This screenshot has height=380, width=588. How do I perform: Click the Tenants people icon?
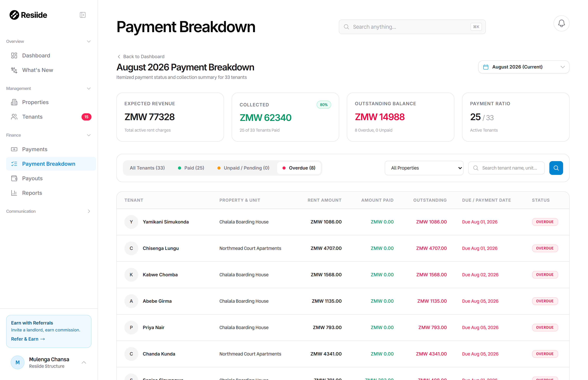click(14, 117)
